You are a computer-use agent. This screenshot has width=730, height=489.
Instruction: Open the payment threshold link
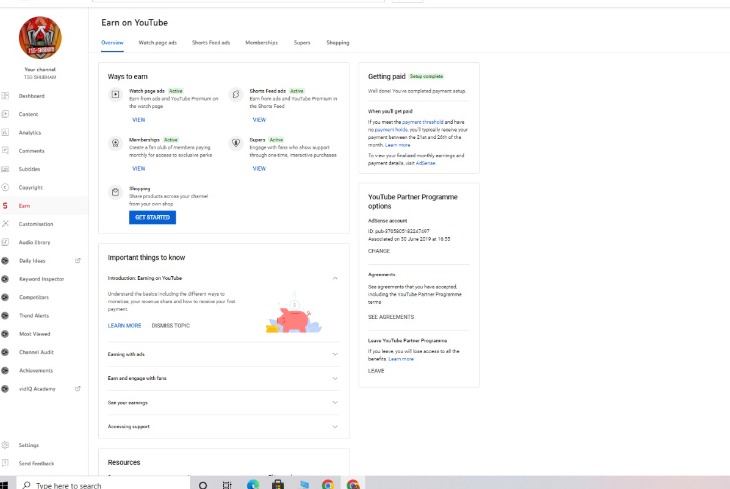(x=423, y=122)
